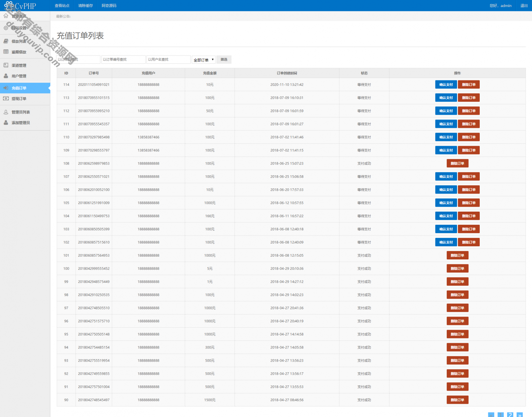Click the 订单号 column header

coord(94,73)
